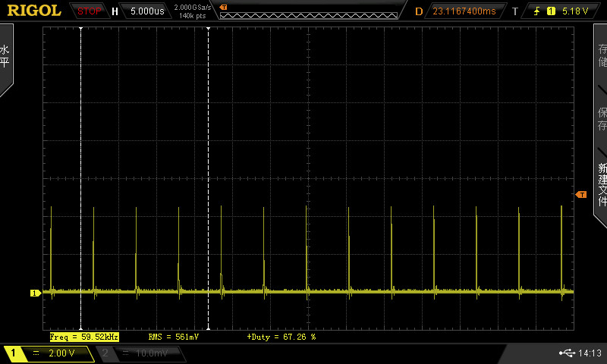Screen dimensions: 607x364
Task: Click the second vertical dashed cursor line
Action: (x=208, y=178)
